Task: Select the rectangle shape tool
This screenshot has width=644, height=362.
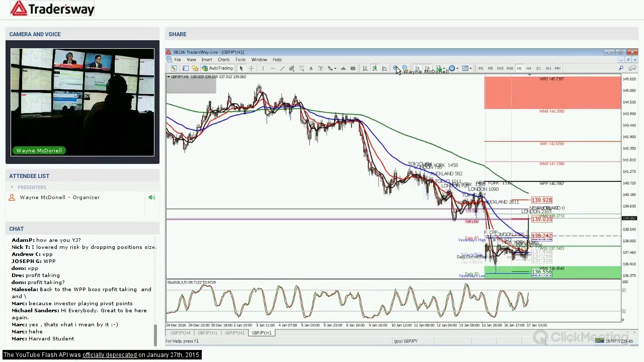Action: 353,68
